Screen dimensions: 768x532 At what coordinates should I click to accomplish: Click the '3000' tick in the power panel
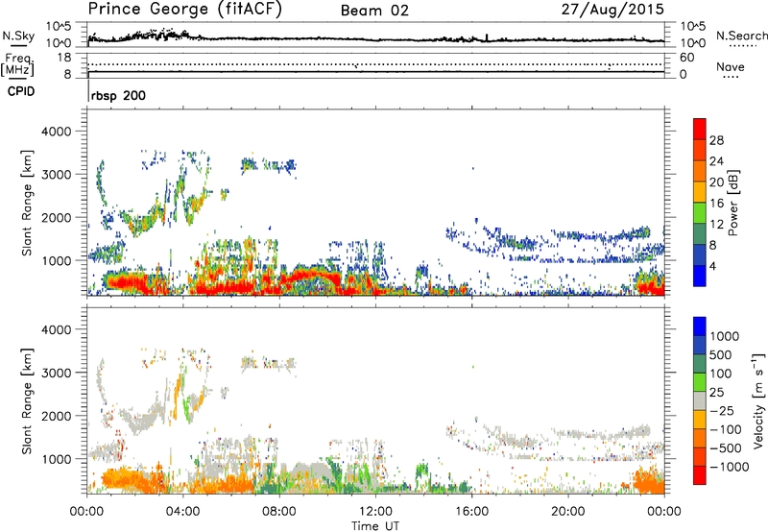click(x=56, y=175)
